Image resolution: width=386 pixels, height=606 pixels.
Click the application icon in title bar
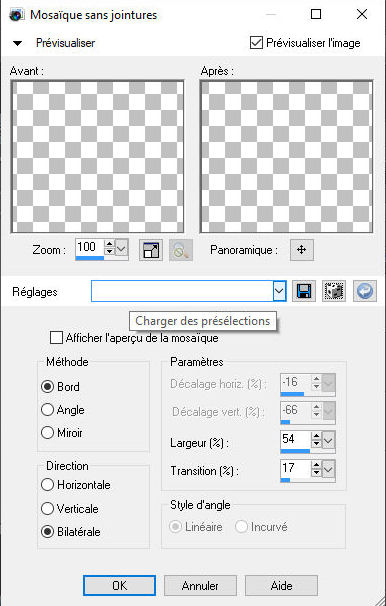pos(16,15)
